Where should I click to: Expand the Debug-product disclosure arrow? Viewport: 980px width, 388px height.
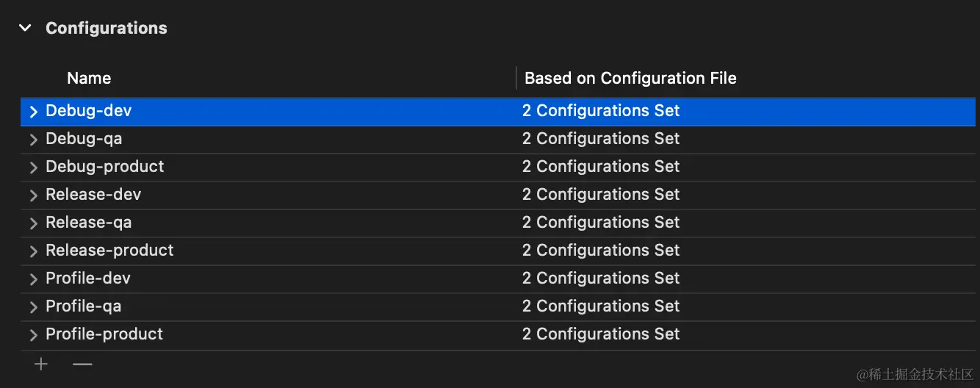tap(33, 168)
